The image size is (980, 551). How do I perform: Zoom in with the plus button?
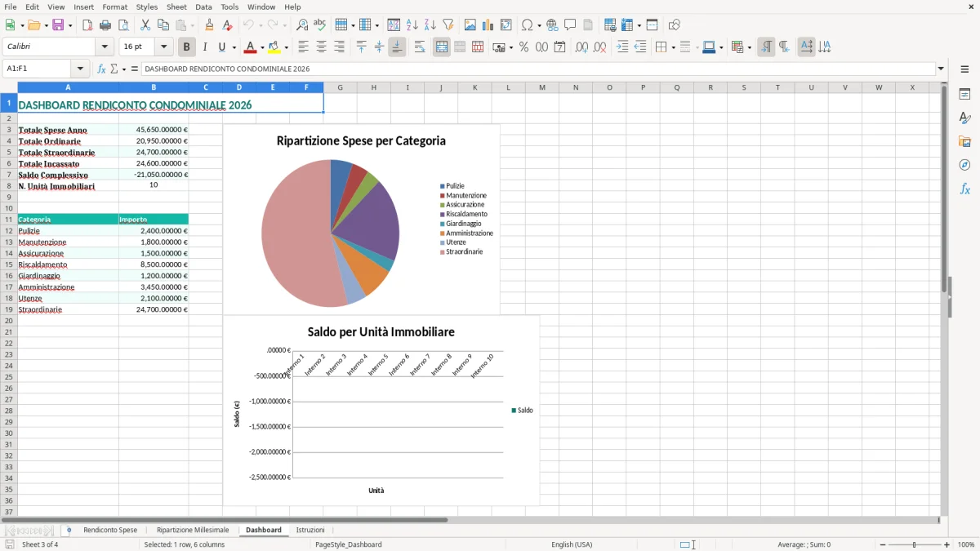point(947,544)
